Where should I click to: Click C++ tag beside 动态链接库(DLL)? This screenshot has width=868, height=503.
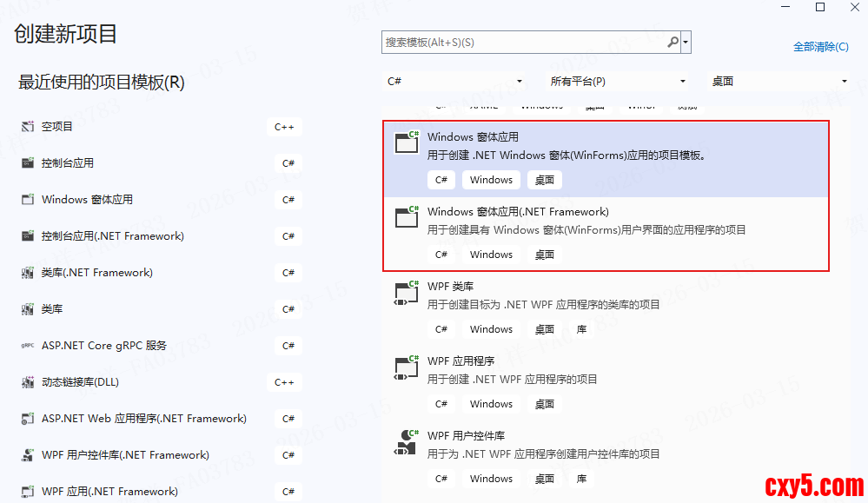point(284,382)
